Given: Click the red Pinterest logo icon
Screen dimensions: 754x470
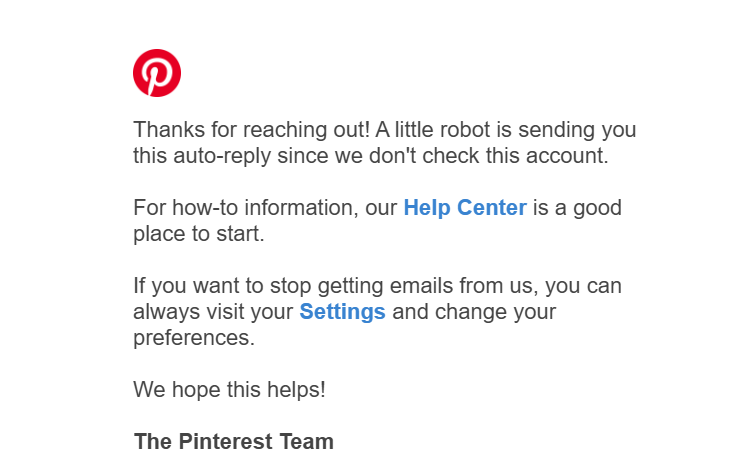Looking at the screenshot, I should coord(157,73).
